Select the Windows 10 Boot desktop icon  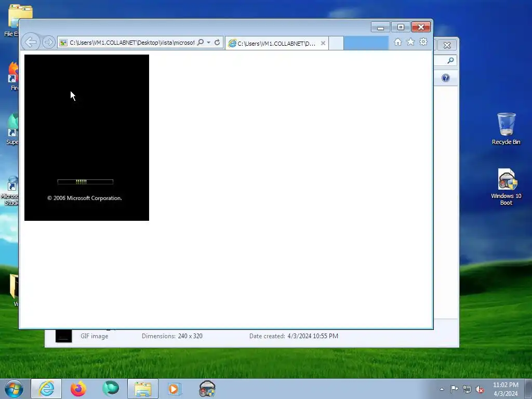tap(506, 187)
